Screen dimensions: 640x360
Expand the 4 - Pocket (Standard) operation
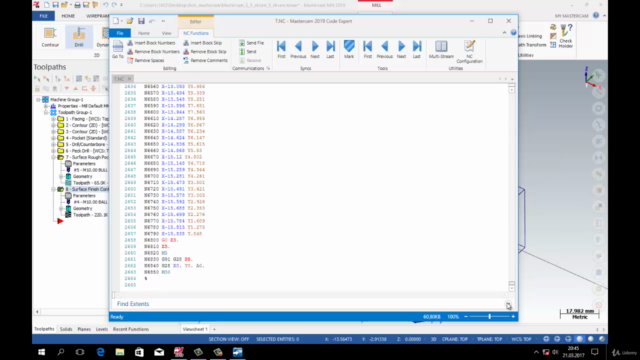click(x=53, y=138)
